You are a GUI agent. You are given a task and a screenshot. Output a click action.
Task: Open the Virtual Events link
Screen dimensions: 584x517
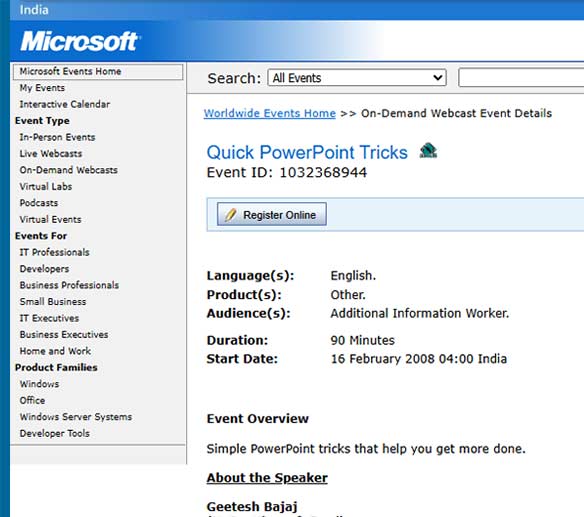pyautogui.click(x=50, y=219)
